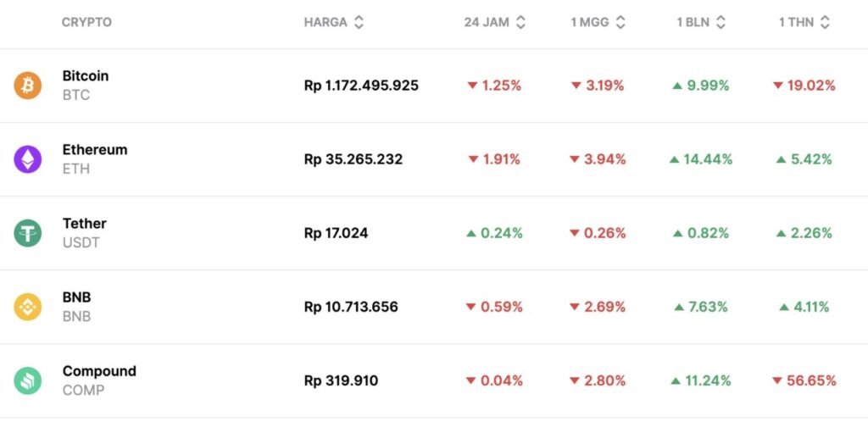
Task: Sort by 1 THN column arrows
Action: tap(825, 23)
